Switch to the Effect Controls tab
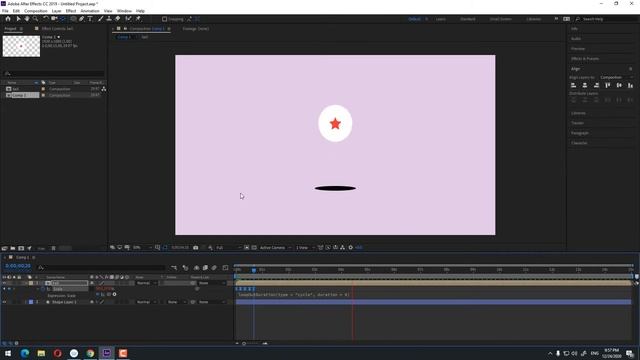This screenshot has height=360, width=640. point(57,29)
